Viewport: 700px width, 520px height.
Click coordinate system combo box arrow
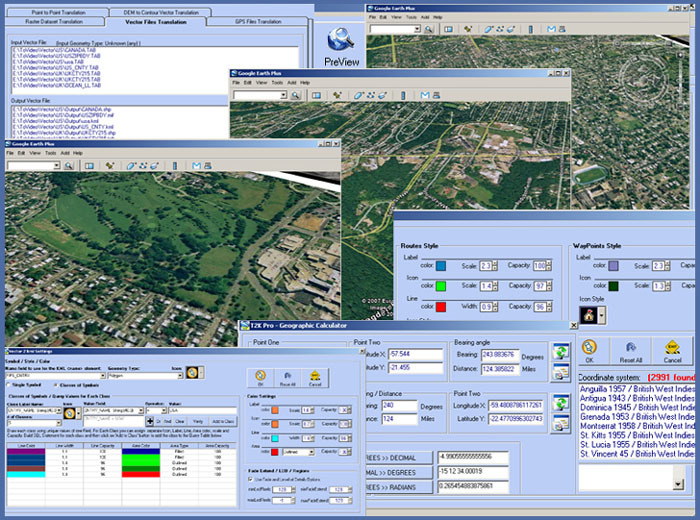click(x=678, y=484)
